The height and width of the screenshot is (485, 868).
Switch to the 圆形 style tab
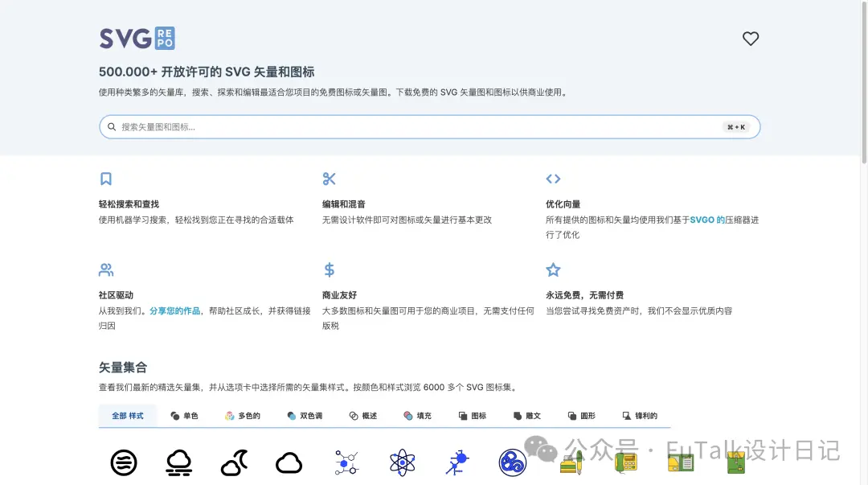point(581,416)
